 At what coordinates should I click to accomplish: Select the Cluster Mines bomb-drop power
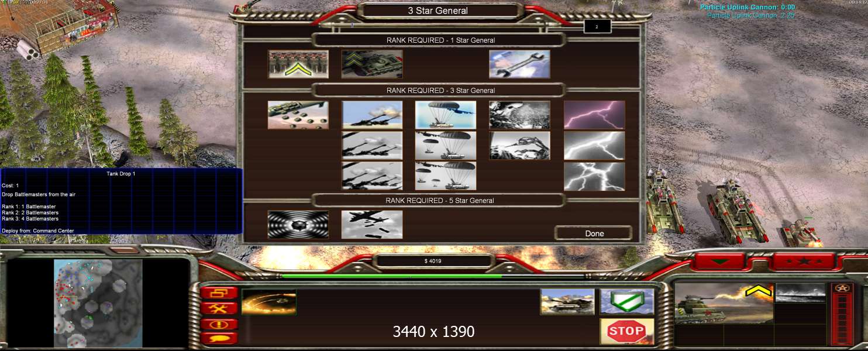tap(298, 115)
